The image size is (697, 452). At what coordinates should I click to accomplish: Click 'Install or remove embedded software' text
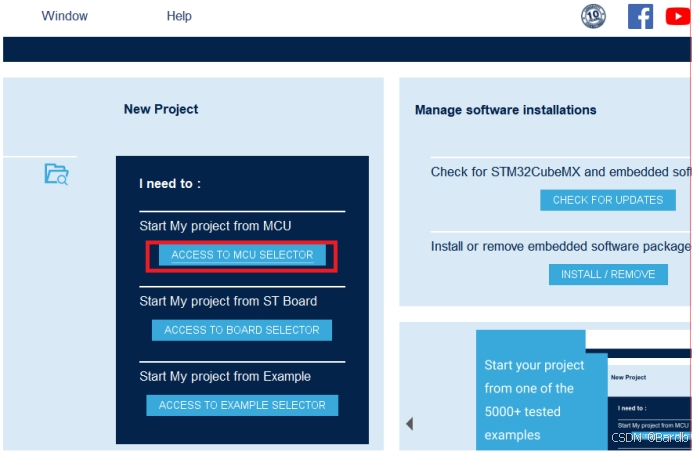pyautogui.click(x=561, y=246)
